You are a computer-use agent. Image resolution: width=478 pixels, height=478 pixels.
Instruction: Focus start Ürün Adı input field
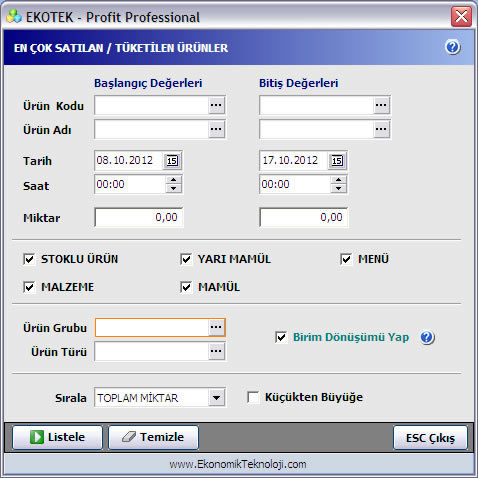pos(152,129)
